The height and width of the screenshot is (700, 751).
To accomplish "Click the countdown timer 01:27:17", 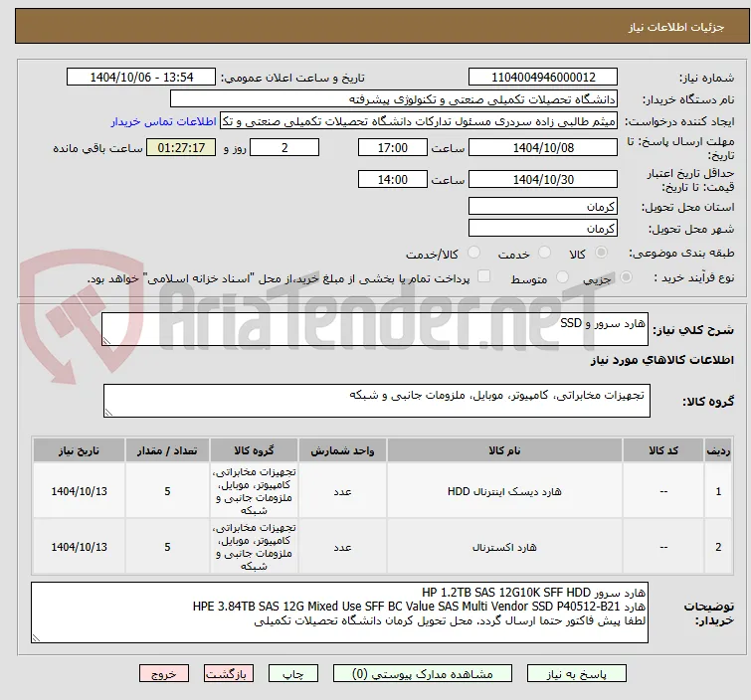I will pos(181,147).
